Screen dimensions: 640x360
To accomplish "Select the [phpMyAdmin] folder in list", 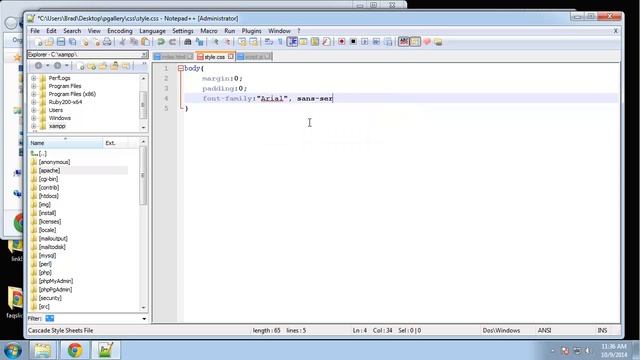I will 56,281.
